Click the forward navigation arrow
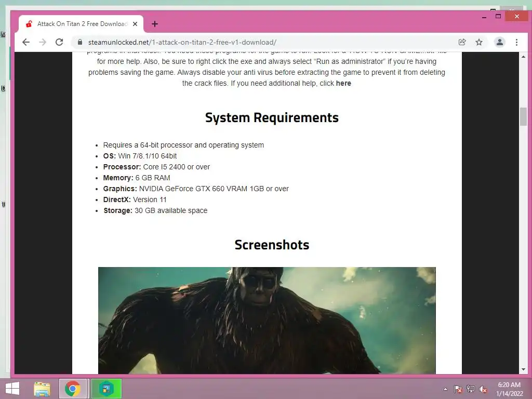The width and height of the screenshot is (532, 399). click(43, 42)
